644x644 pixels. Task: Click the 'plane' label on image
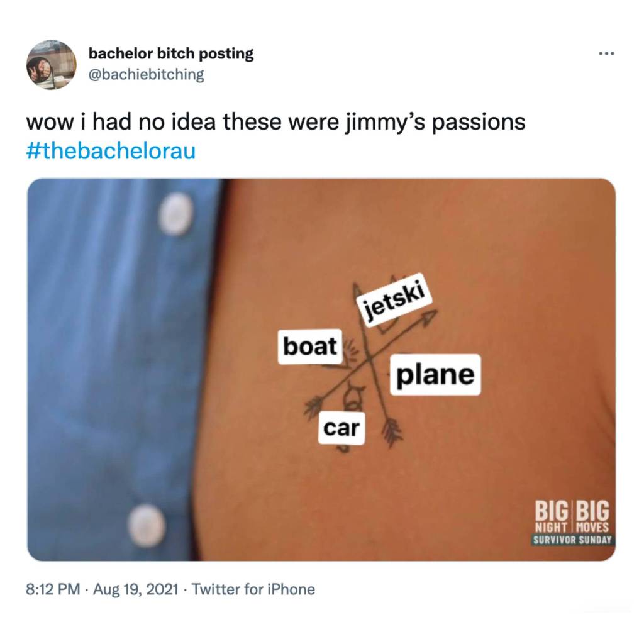coord(435,375)
